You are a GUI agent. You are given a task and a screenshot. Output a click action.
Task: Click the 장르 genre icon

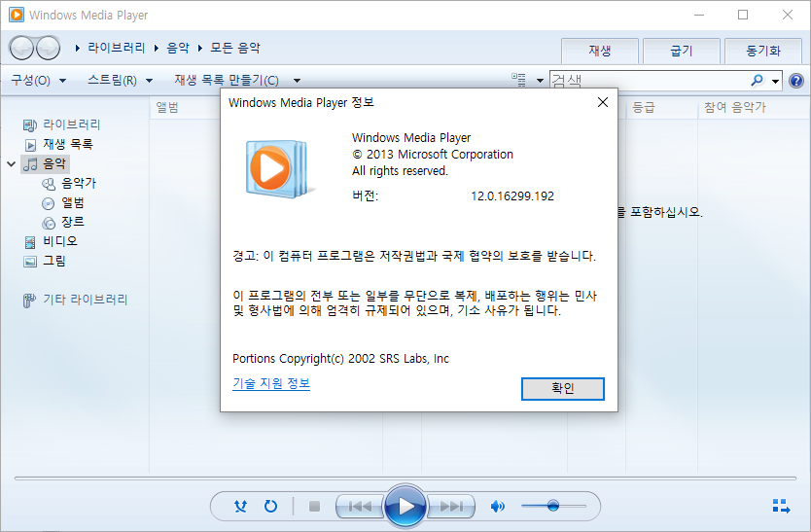tap(48, 223)
